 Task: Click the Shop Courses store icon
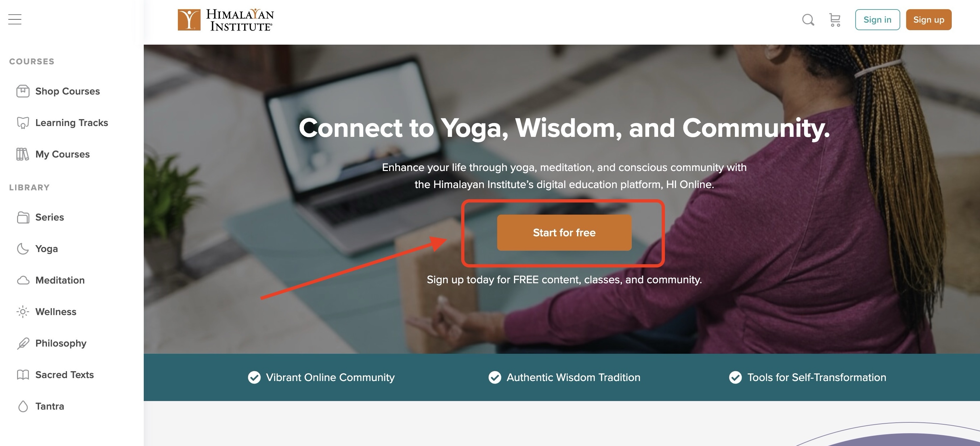point(23,91)
